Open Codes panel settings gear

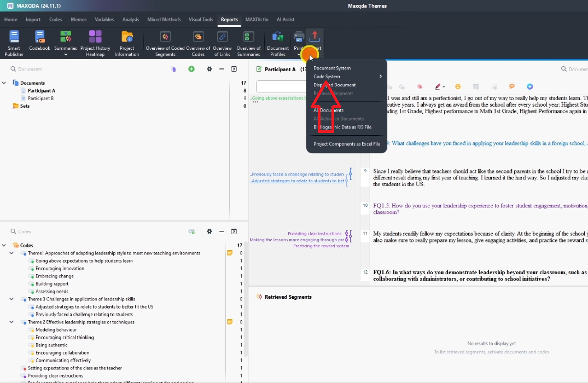[x=209, y=231]
